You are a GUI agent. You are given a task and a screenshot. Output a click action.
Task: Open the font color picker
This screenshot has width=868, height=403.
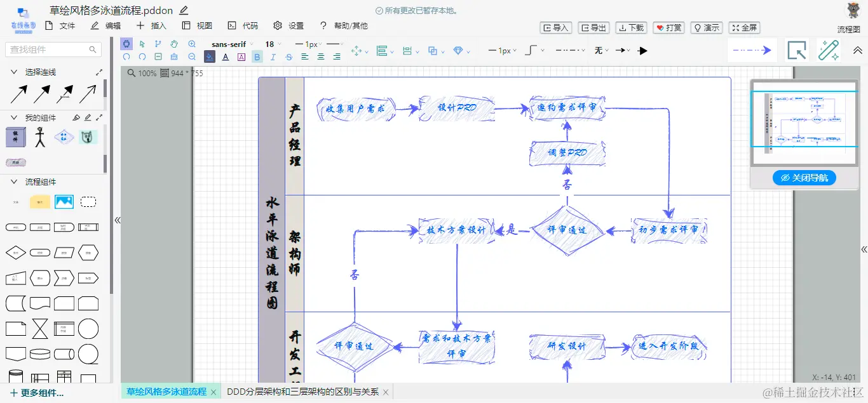point(226,56)
